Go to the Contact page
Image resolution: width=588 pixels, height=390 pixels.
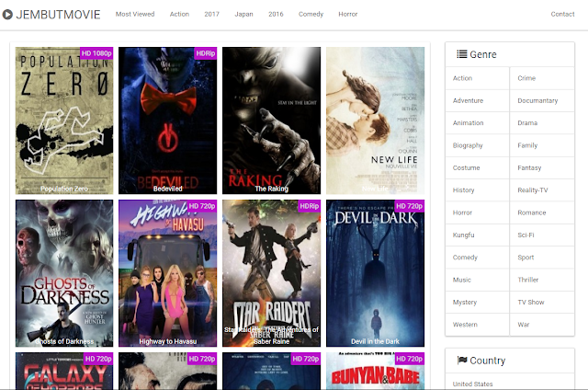pyautogui.click(x=562, y=15)
